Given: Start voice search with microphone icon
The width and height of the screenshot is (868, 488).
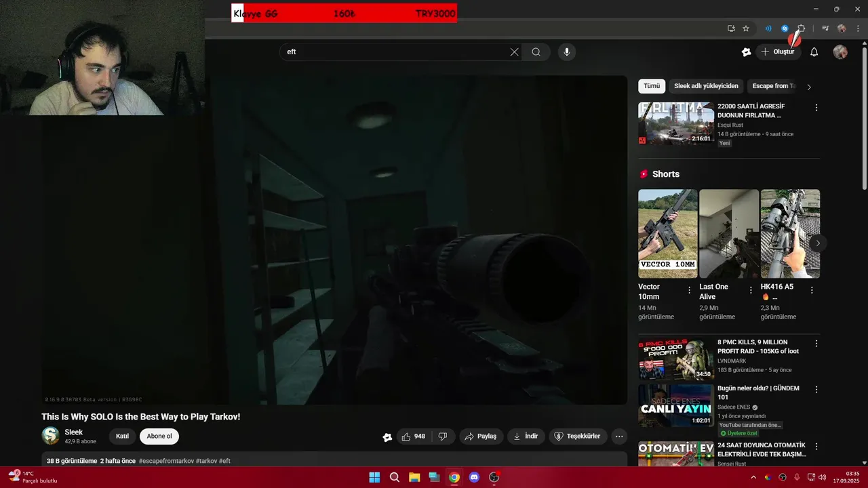Looking at the screenshot, I should [567, 52].
